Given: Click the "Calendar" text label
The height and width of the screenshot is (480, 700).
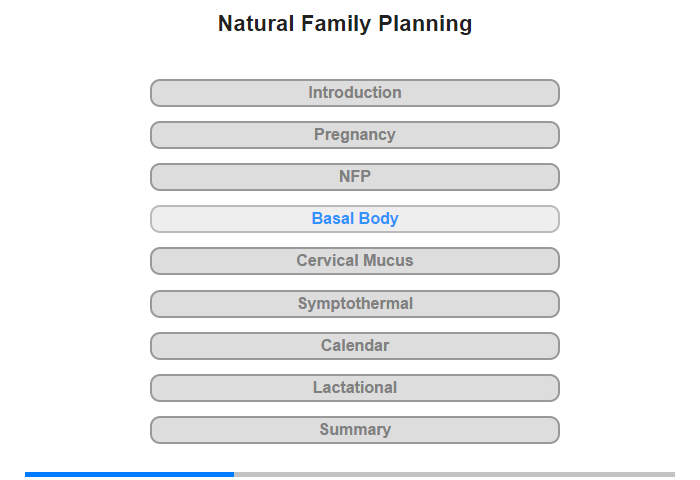Looking at the screenshot, I should (355, 346).
